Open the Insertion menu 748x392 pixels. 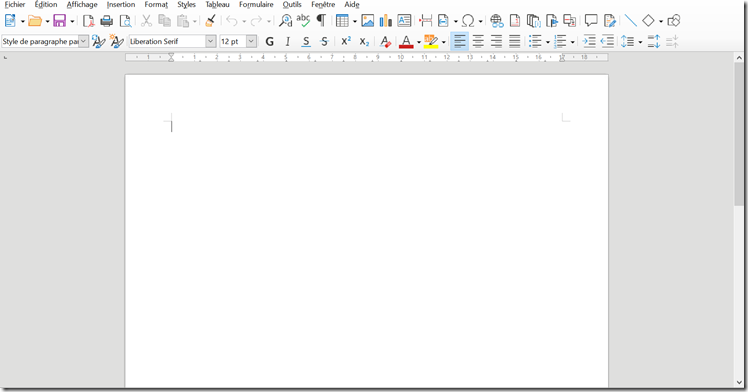point(121,4)
